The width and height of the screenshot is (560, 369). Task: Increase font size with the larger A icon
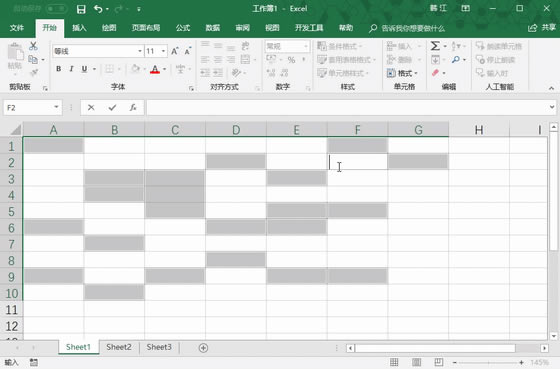[x=175, y=51]
